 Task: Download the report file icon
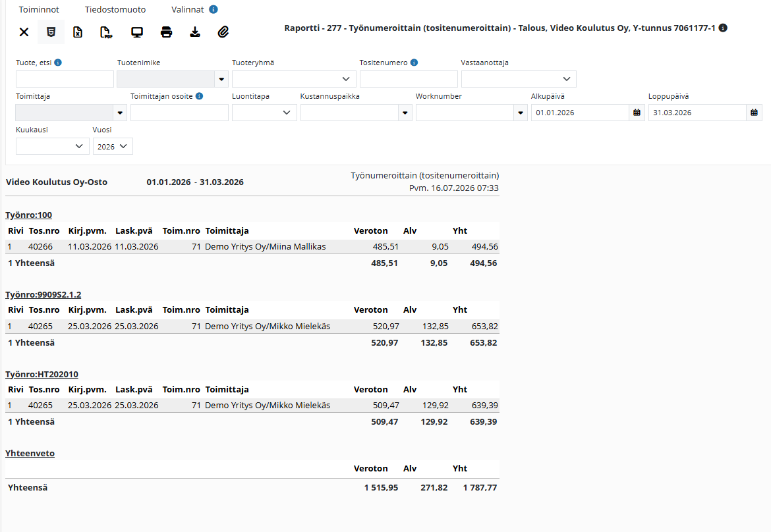(x=194, y=32)
